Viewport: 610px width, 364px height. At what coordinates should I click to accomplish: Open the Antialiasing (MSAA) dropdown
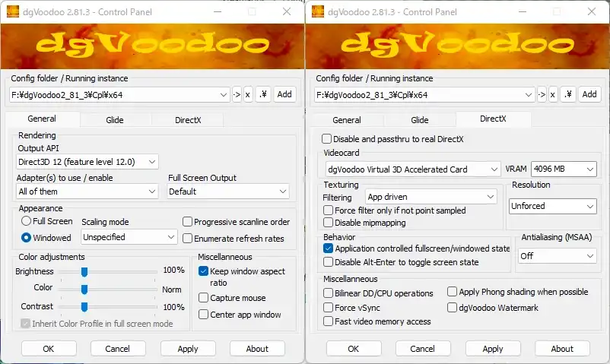(x=557, y=256)
